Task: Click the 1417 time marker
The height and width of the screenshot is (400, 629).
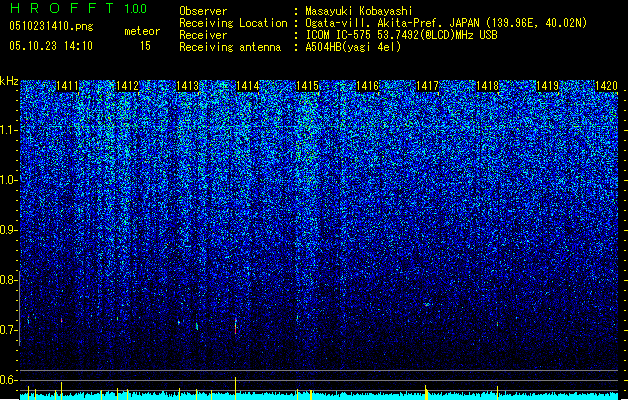Action: click(x=428, y=86)
